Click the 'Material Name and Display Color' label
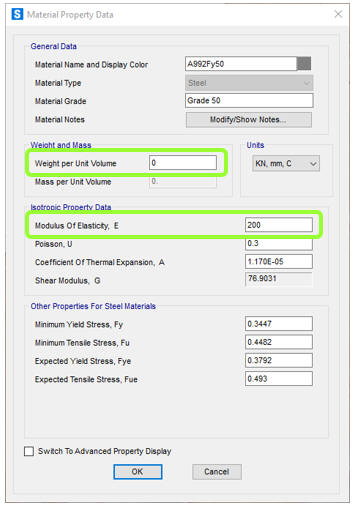 91,65
